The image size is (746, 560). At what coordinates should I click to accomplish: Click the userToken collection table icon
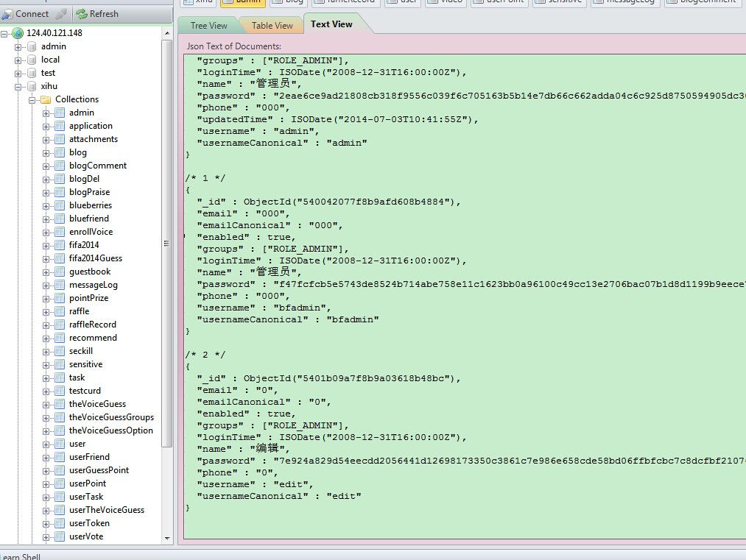[x=60, y=523]
